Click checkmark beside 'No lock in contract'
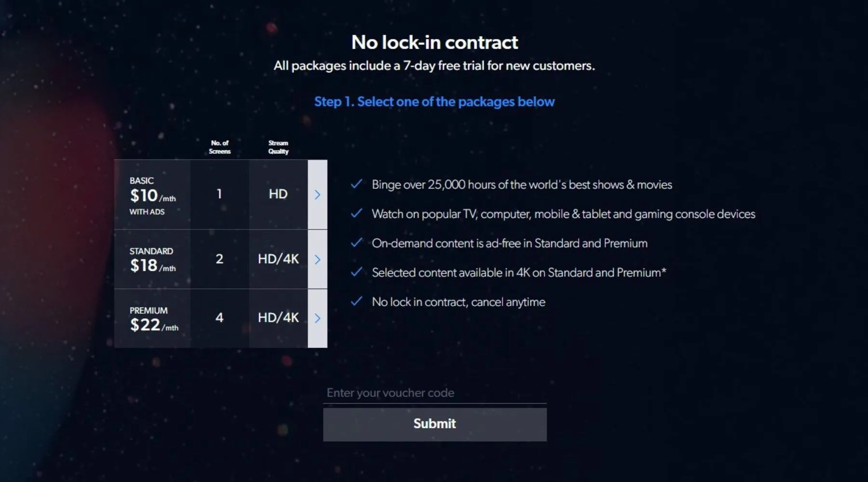868x482 pixels. [356, 302]
